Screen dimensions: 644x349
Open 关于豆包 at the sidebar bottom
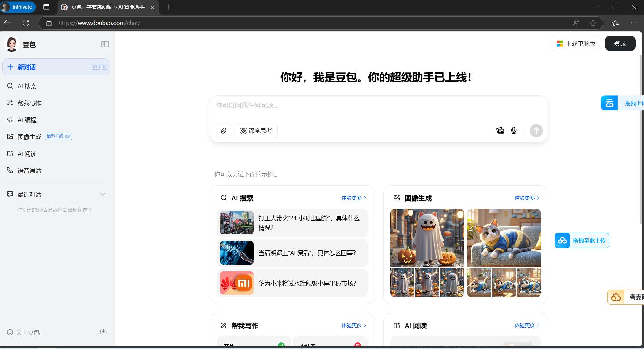(23, 332)
